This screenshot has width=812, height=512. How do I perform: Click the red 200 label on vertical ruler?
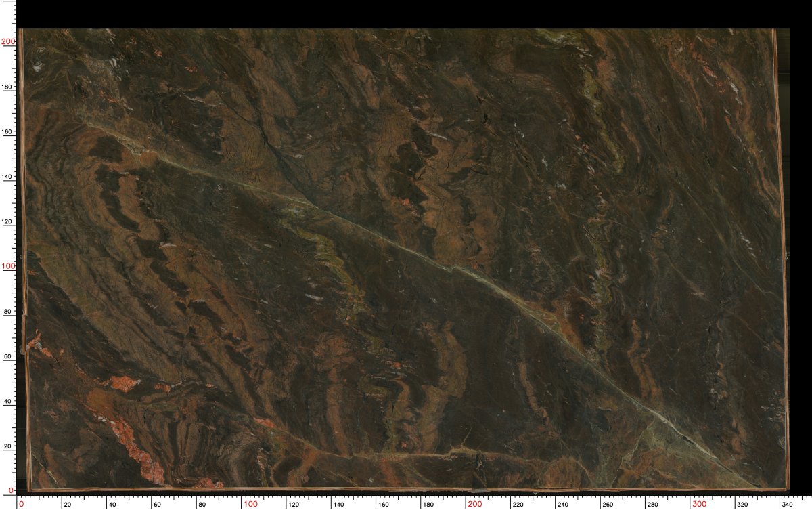click(8, 41)
